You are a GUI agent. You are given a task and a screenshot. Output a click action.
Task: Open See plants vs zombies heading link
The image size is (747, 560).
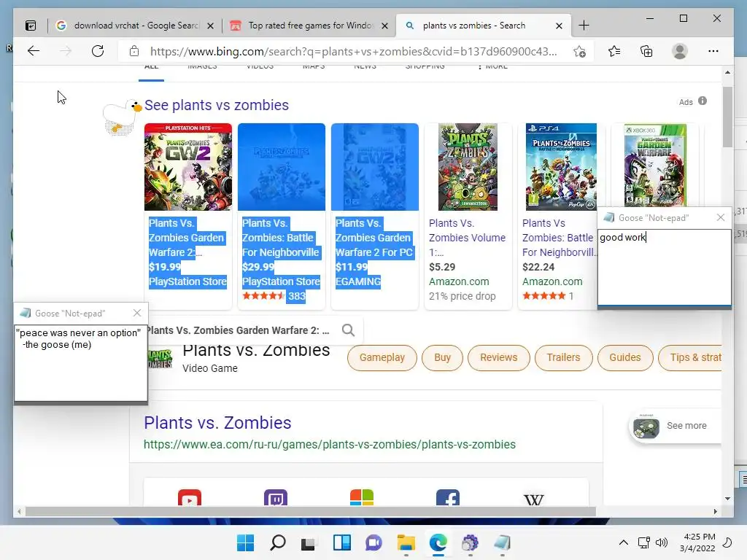[x=216, y=105]
